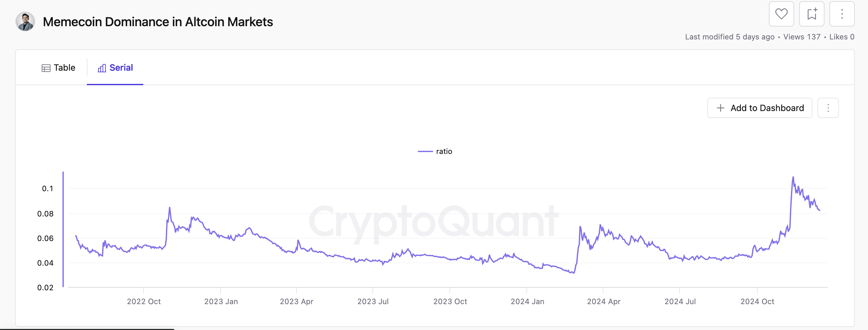Select the Serial chart tab
The height and width of the screenshot is (330, 868).
[x=115, y=68]
